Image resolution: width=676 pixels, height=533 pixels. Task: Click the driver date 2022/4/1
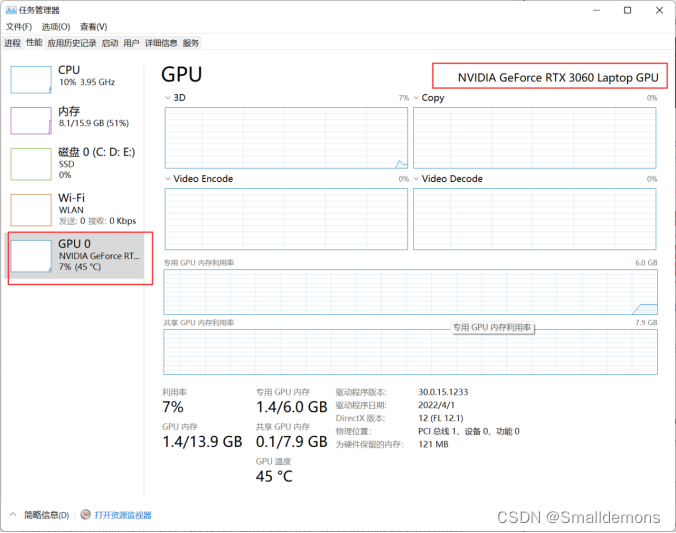pos(436,405)
